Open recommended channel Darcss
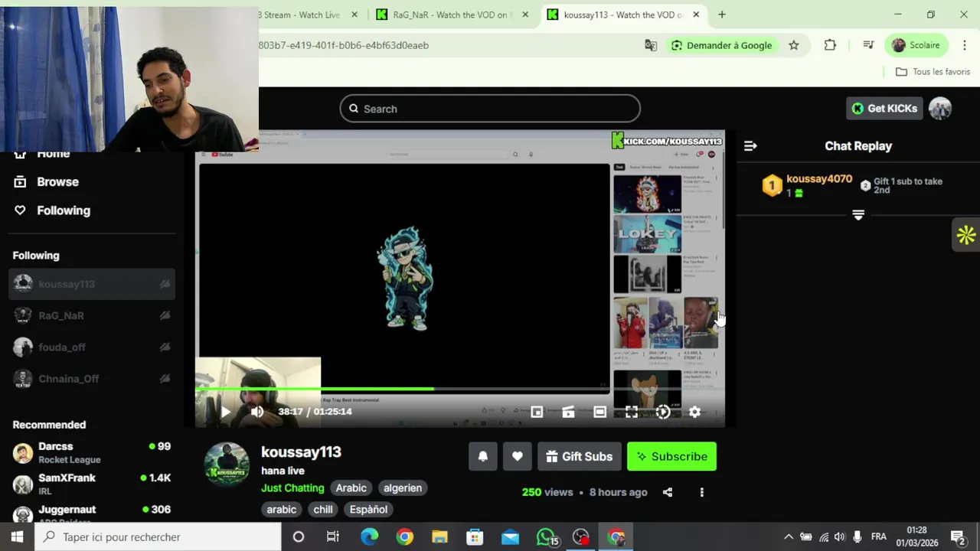 (x=92, y=453)
